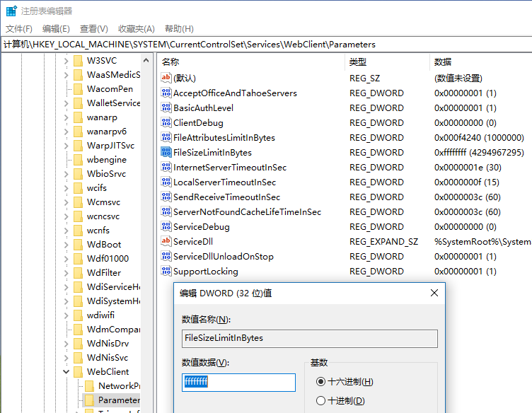Click the Wcmsvc folder icon

78,202
